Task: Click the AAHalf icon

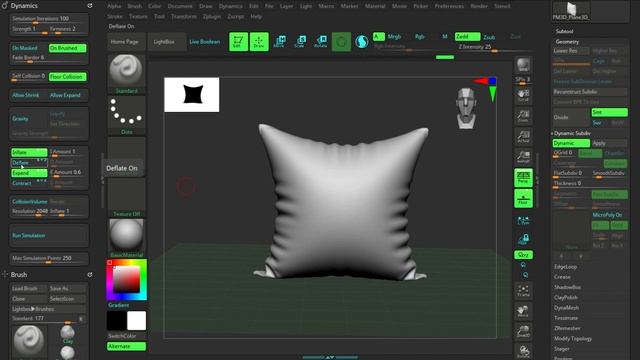Action: tap(523, 157)
